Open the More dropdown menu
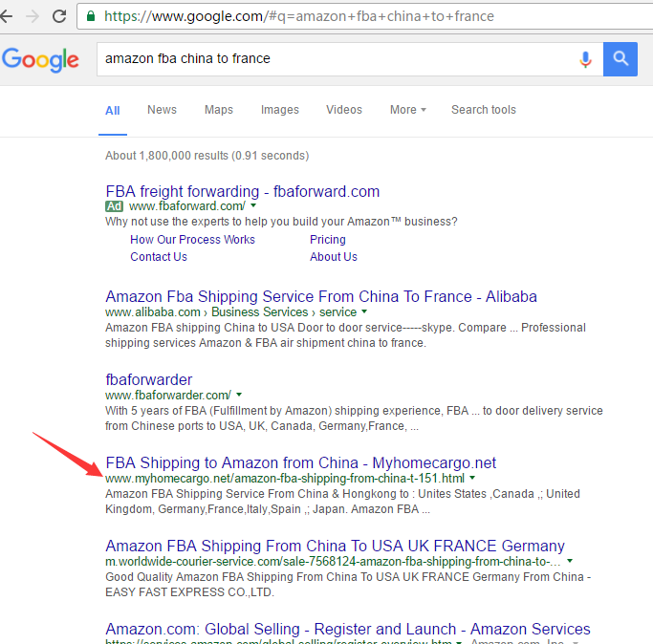This screenshot has height=644, width=653. point(407,110)
